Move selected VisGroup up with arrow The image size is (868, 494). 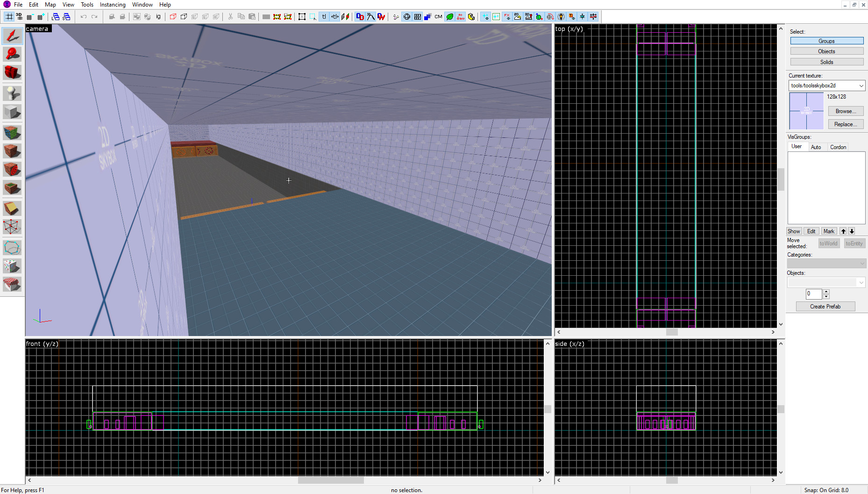[x=843, y=231]
